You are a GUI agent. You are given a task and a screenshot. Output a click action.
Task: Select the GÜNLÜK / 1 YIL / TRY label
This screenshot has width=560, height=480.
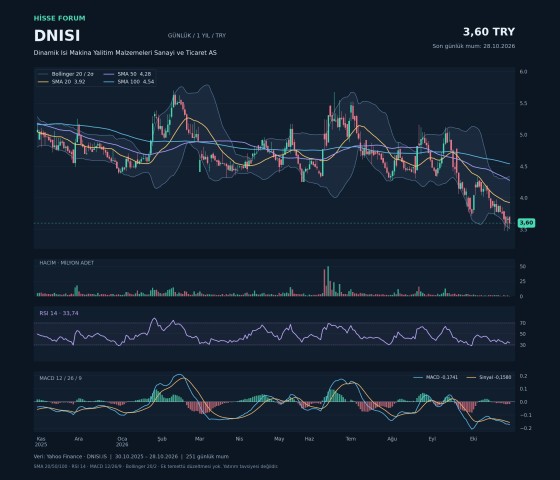click(197, 36)
